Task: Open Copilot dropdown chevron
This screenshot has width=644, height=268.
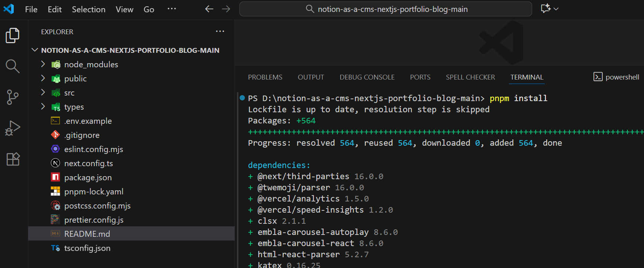Action: [x=556, y=9]
